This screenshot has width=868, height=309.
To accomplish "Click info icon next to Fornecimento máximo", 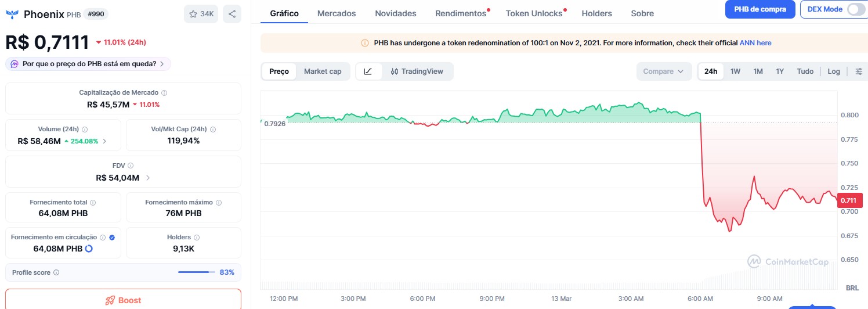I will (218, 203).
